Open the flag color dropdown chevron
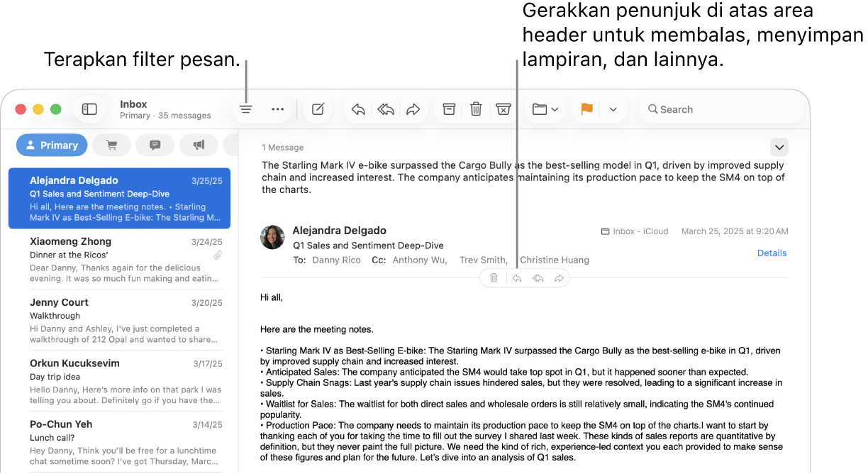 (611, 109)
